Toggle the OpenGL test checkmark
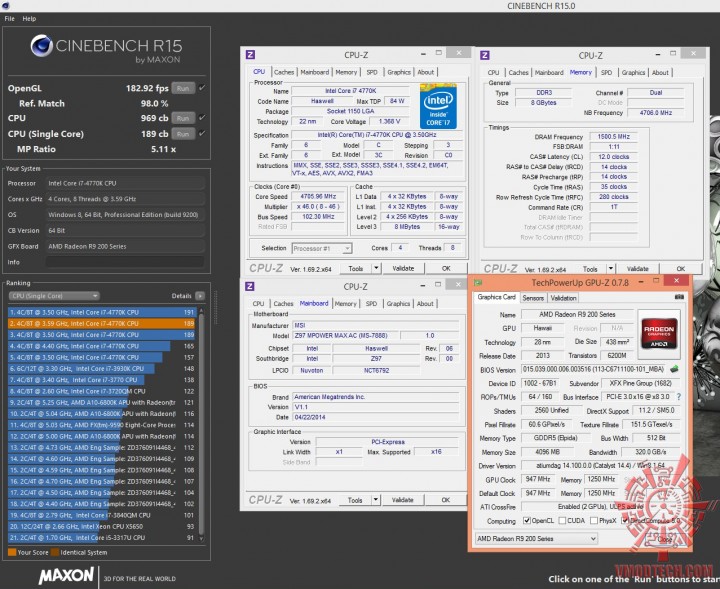The width and height of the screenshot is (720, 589). pyautogui.click(x=202, y=88)
